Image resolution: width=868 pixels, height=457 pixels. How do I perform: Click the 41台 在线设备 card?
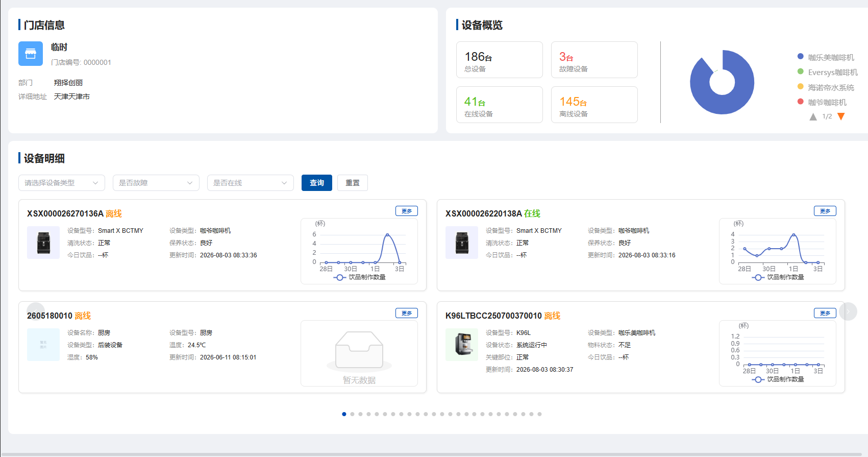coord(500,105)
